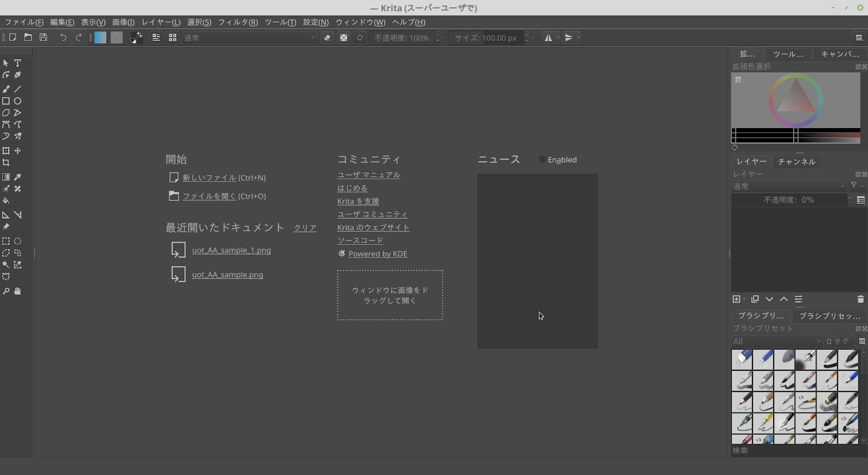Select the Elliptical Selection tool

click(17, 241)
